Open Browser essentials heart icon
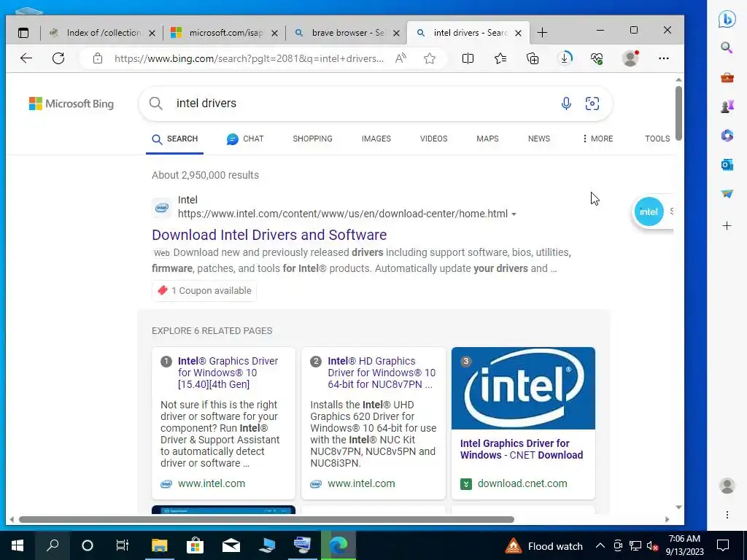Viewport: 747px width, 560px height. point(597,58)
